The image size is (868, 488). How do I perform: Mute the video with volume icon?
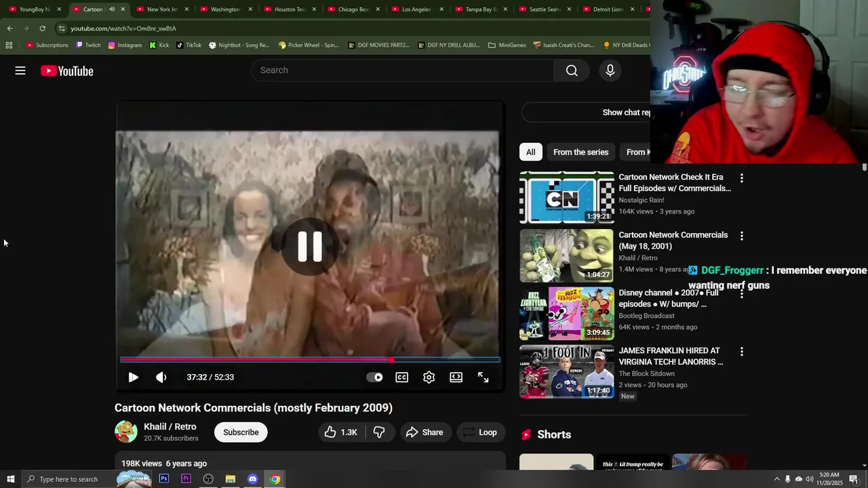(x=161, y=378)
